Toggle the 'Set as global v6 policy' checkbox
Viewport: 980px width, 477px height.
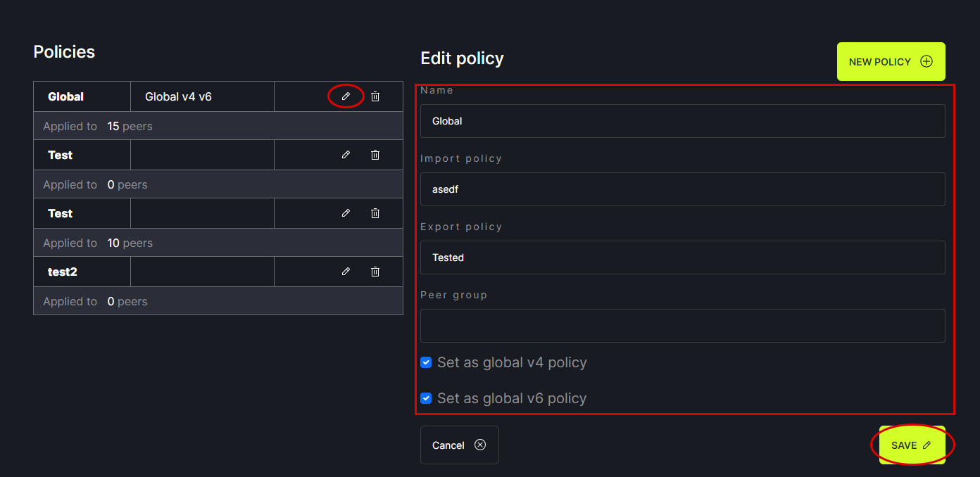(426, 398)
